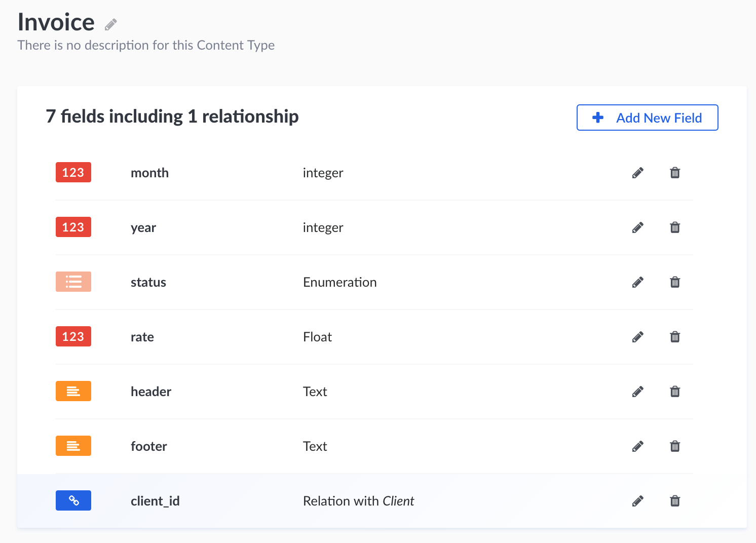The image size is (756, 543).
Task: Delete the client_id relation field
Action: pos(675,501)
